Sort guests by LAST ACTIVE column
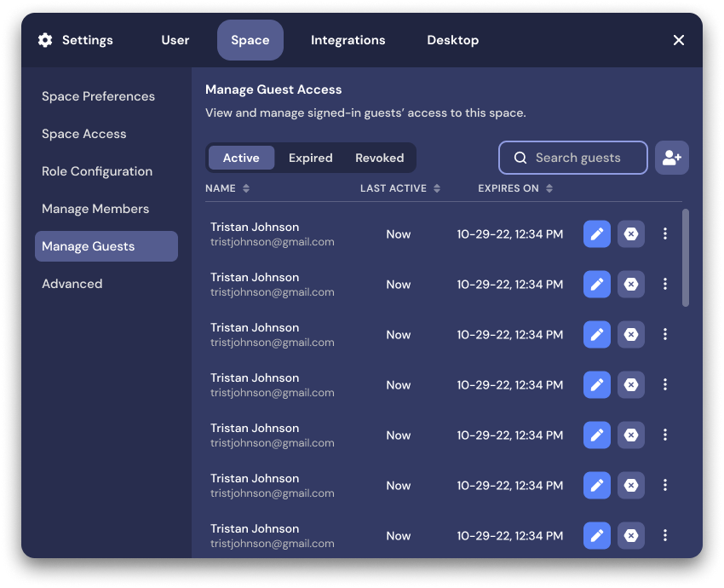Screen dimensions: 724x588 click(x=400, y=188)
